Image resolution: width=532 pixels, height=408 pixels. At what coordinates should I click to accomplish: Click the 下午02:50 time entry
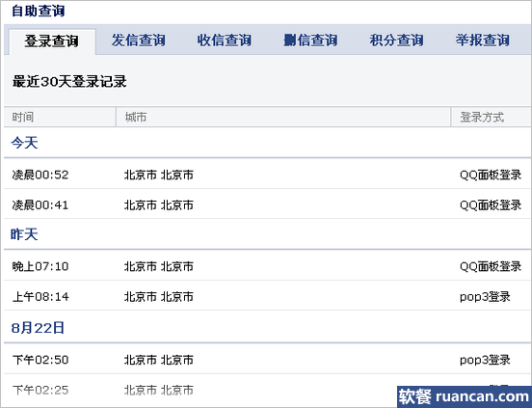[40, 360]
